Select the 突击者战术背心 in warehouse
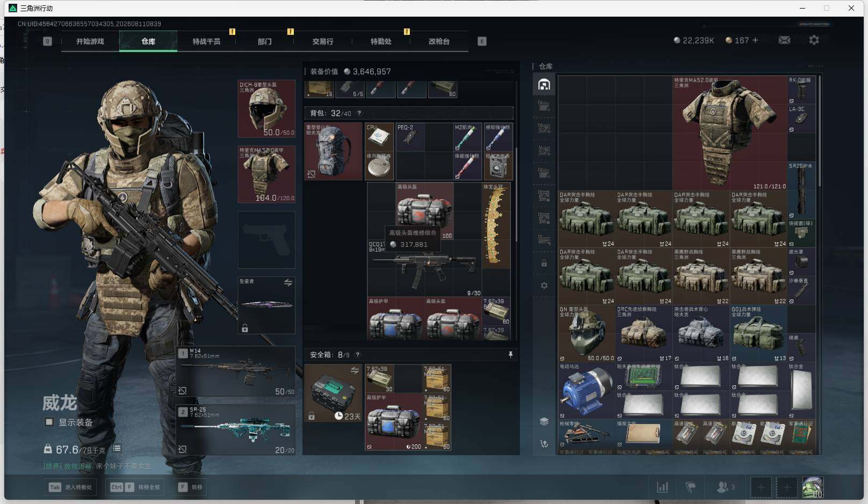Viewport: 868px width, 504px height. click(701, 334)
